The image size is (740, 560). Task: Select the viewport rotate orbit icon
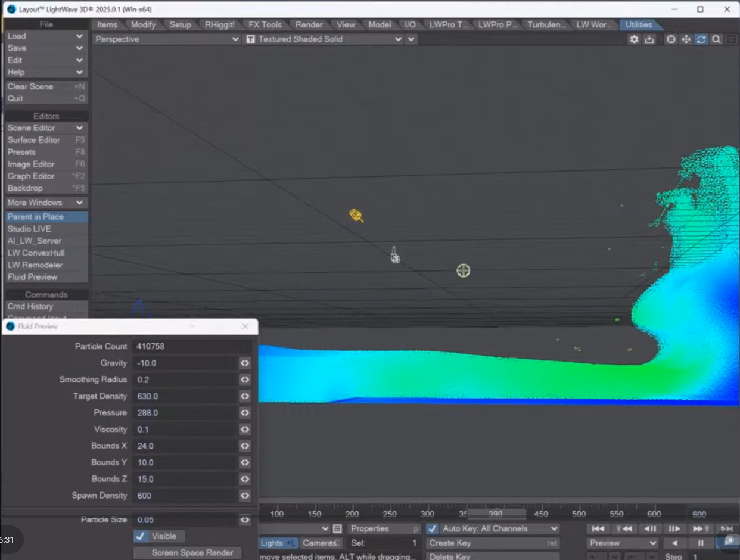click(x=671, y=39)
